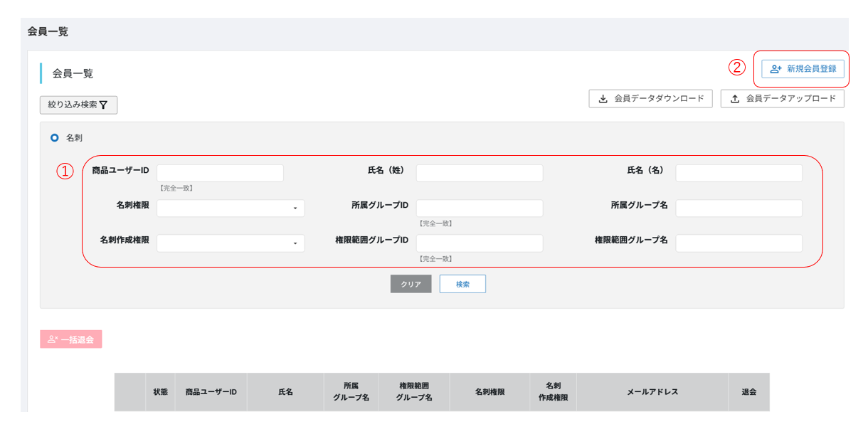Image resolution: width=868 pixels, height=444 pixels.
Task: Click the 検索 search button
Action: 462,284
